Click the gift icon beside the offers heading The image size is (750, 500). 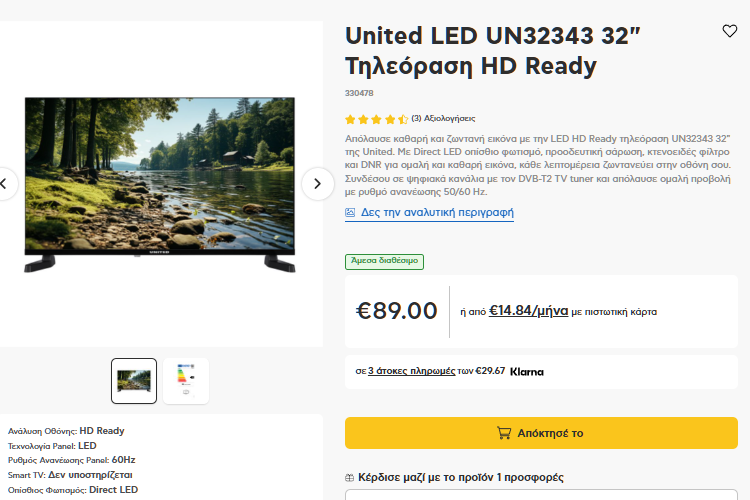349,478
